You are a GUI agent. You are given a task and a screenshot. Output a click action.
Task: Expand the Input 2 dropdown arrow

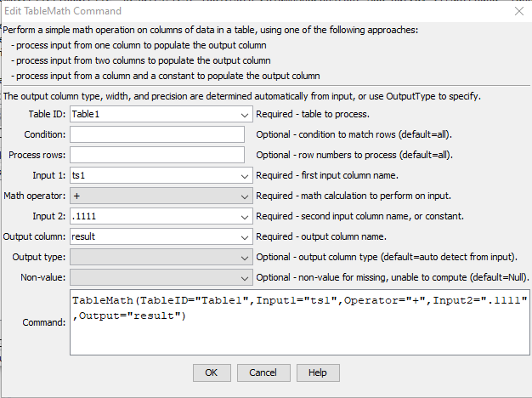click(x=244, y=216)
